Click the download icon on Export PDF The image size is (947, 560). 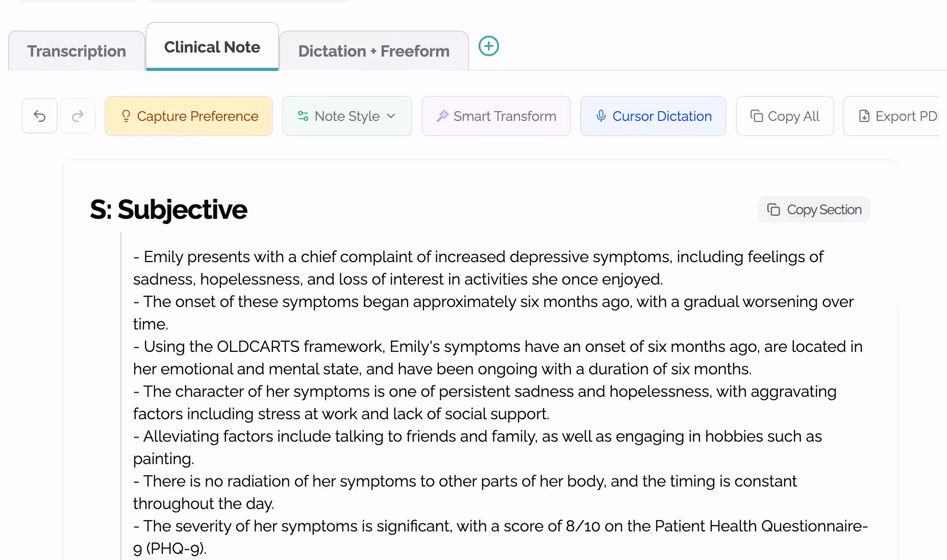tap(864, 116)
